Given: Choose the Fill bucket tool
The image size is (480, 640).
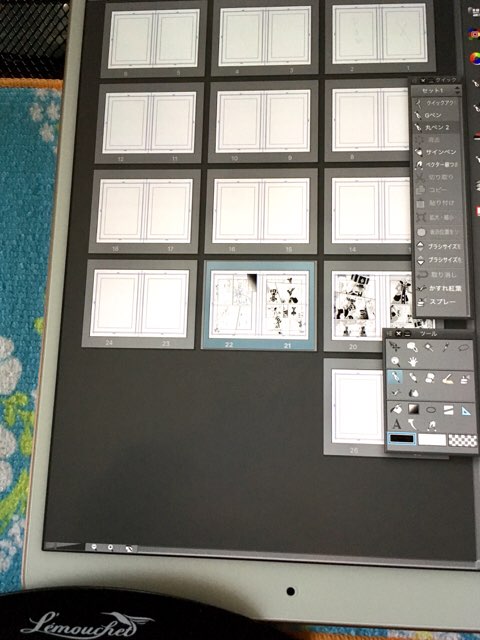Looking at the screenshot, I should click(396, 409).
